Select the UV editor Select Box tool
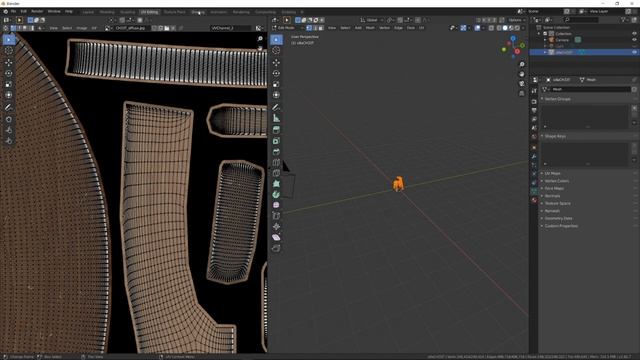Viewport: 640px width, 360px height. point(9,40)
